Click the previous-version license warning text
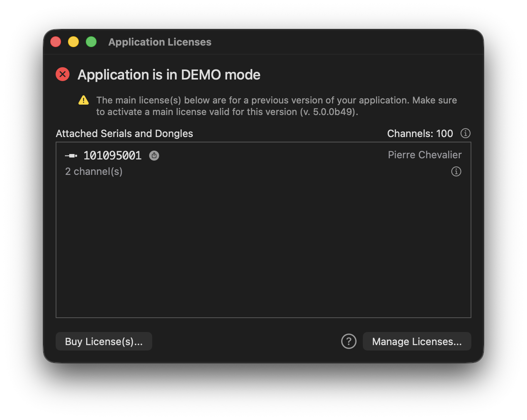 tap(277, 106)
